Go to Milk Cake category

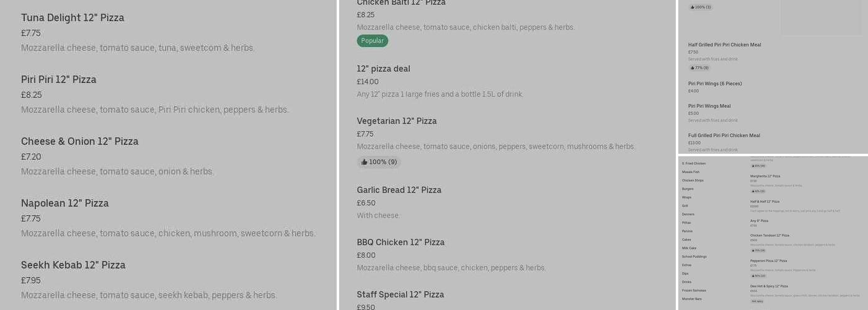click(x=689, y=248)
